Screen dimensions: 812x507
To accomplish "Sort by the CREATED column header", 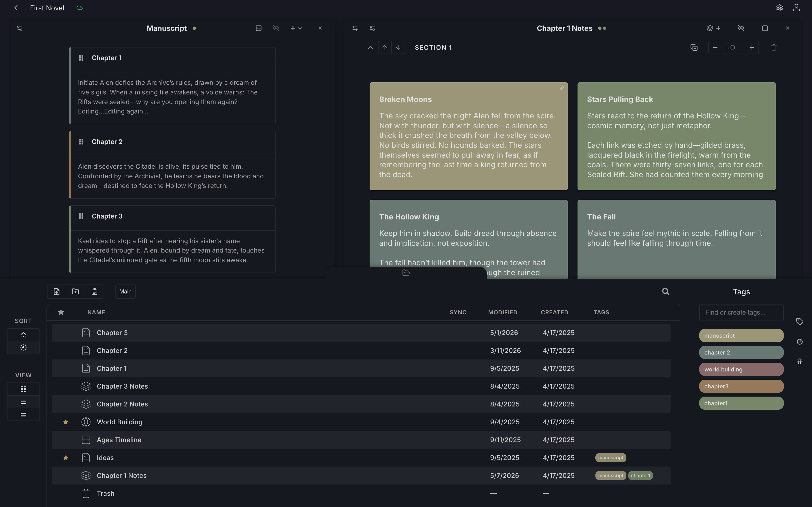I will pyautogui.click(x=554, y=312).
